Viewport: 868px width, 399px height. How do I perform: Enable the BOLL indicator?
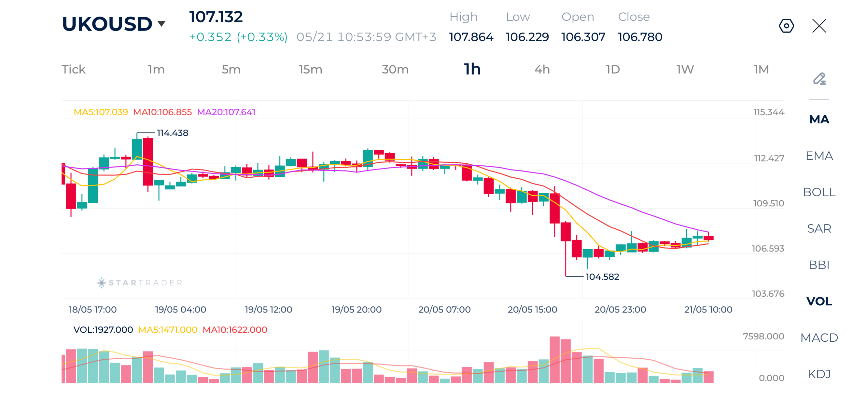(819, 192)
